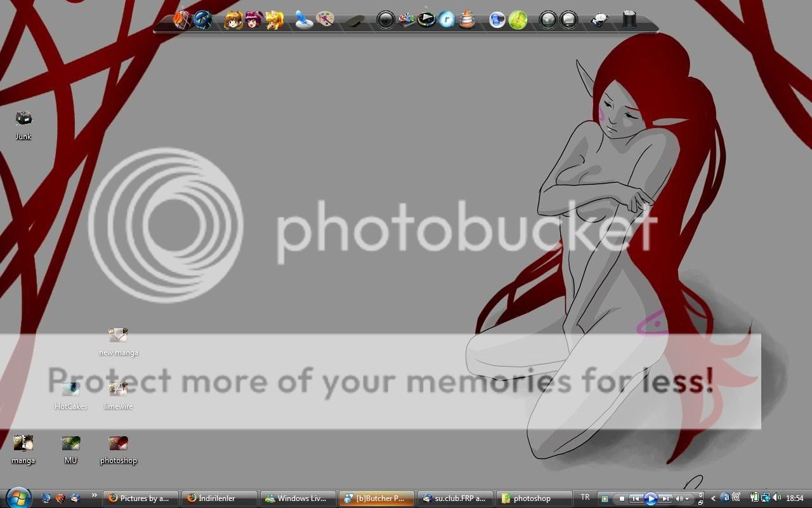Skip to next track in taskbar player
812x508 pixels.
click(x=665, y=499)
